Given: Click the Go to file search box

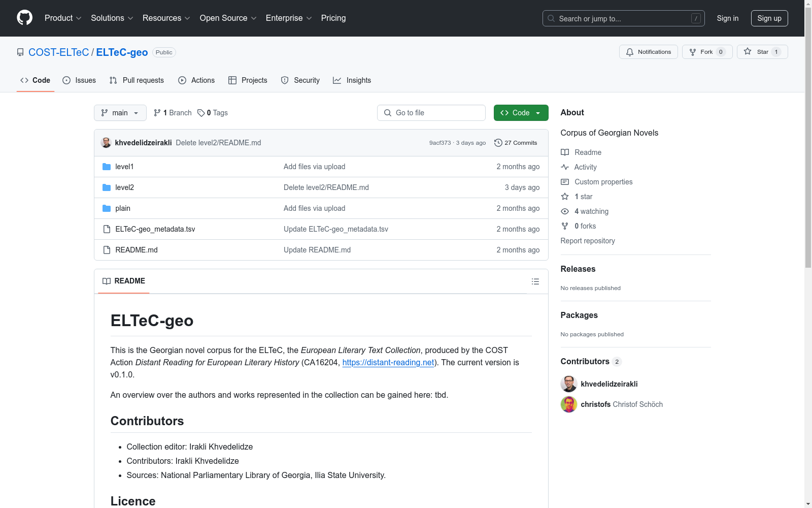Looking at the screenshot, I should [431, 113].
